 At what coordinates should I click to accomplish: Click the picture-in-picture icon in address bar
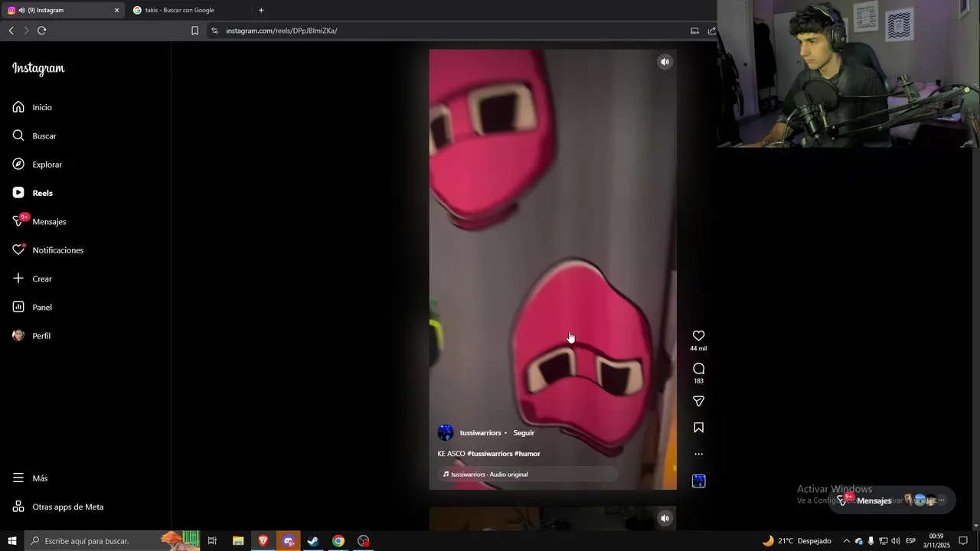[694, 31]
